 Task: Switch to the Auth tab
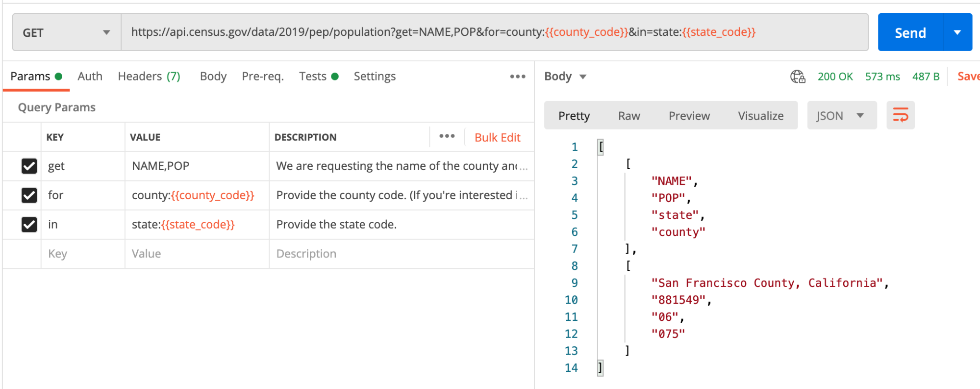pyautogui.click(x=90, y=77)
